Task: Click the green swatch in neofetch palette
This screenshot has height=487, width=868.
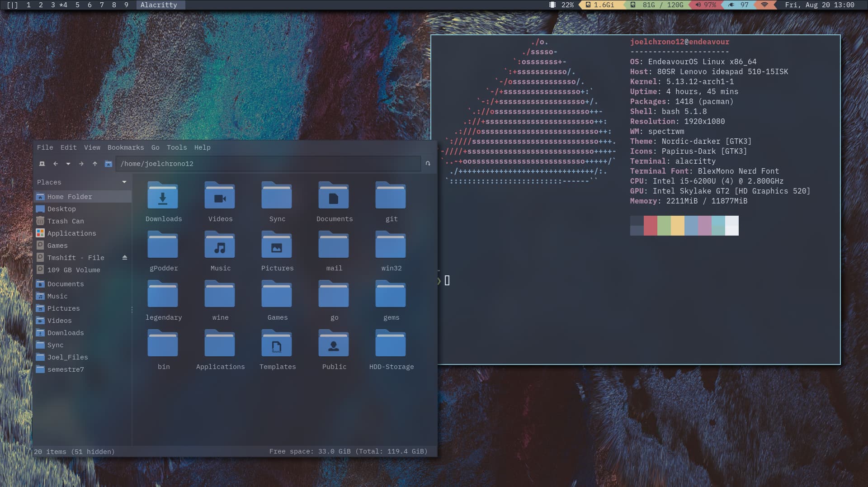Action: click(x=664, y=226)
